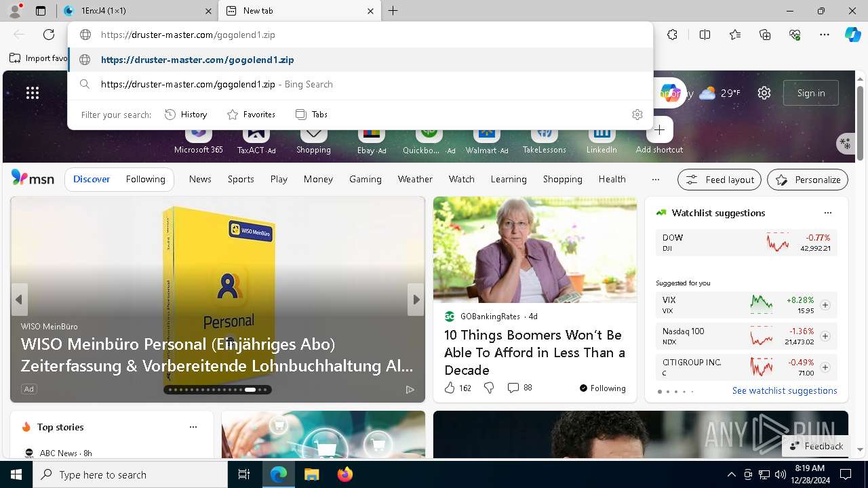Select the Bing Search suggestion row
Image resolution: width=868 pixels, height=488 pixels.
click(x=360, y=84)
